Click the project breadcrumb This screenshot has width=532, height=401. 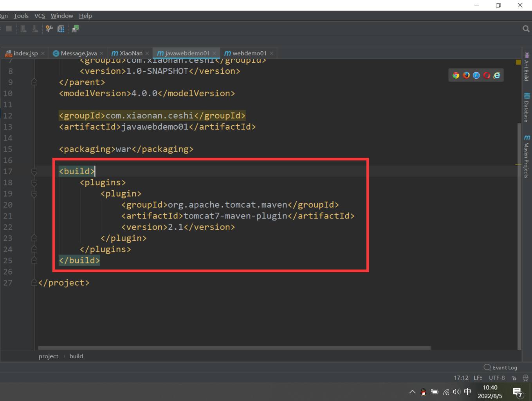pyautogui.click(x=48, y=356)
